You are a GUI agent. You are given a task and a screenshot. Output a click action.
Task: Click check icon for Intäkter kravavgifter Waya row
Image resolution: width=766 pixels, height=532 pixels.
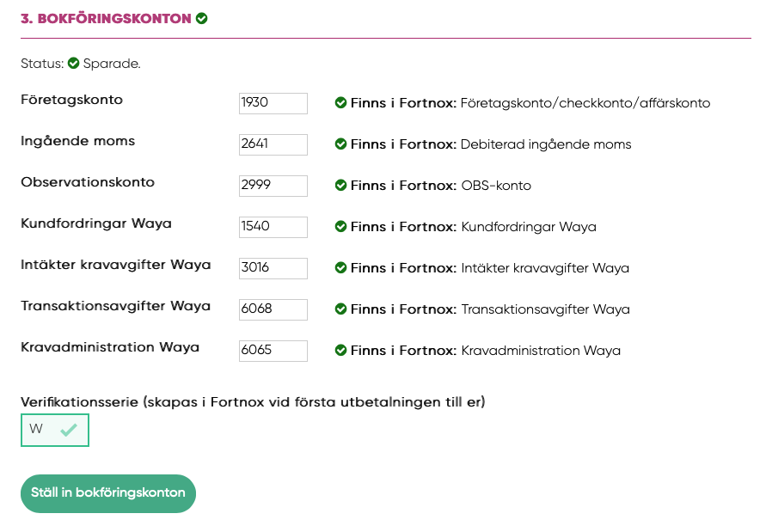pyautogui.click(x=340, y=267)
